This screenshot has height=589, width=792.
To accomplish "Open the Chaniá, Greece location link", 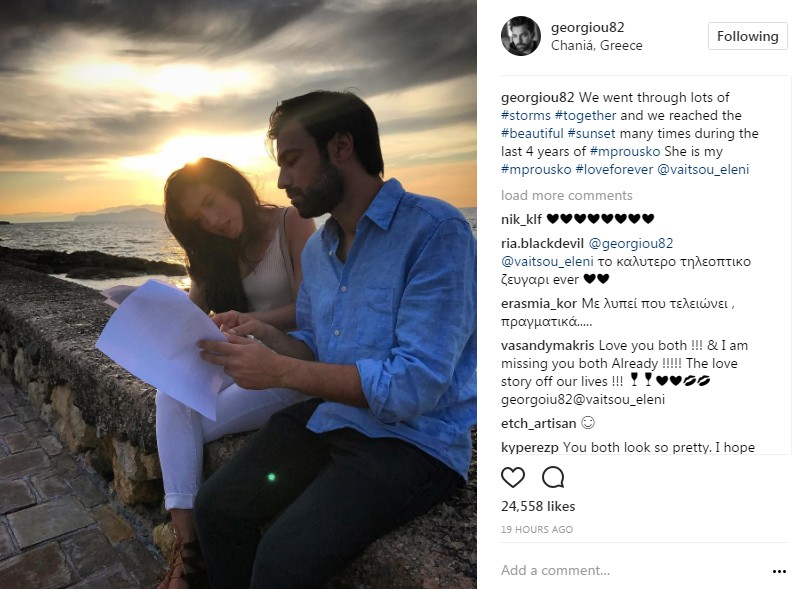I will (x=597, y=45).
